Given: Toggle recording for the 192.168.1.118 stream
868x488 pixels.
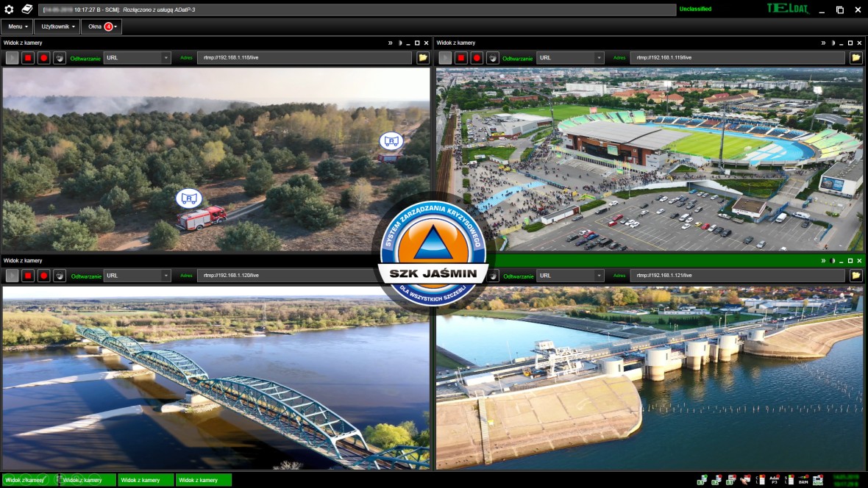Looking at the screenshot, I should click(43, 57).
